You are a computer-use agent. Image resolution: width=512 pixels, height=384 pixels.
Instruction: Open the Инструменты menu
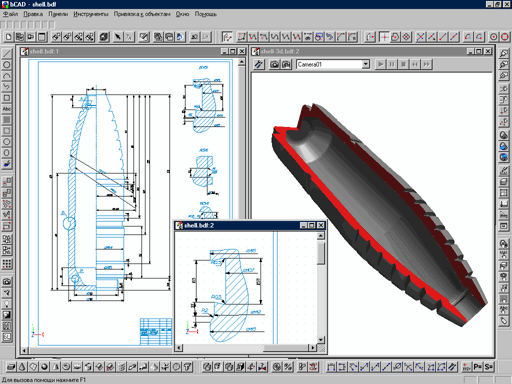point(91,14)
